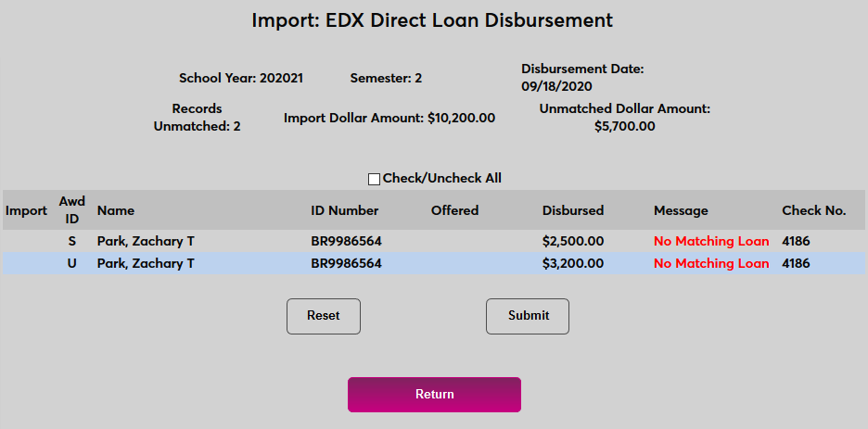Image resolution: width=868 pixels, height=429 pixels.
Task: Click the S award ID cell
Action: (x=71, y=241)
